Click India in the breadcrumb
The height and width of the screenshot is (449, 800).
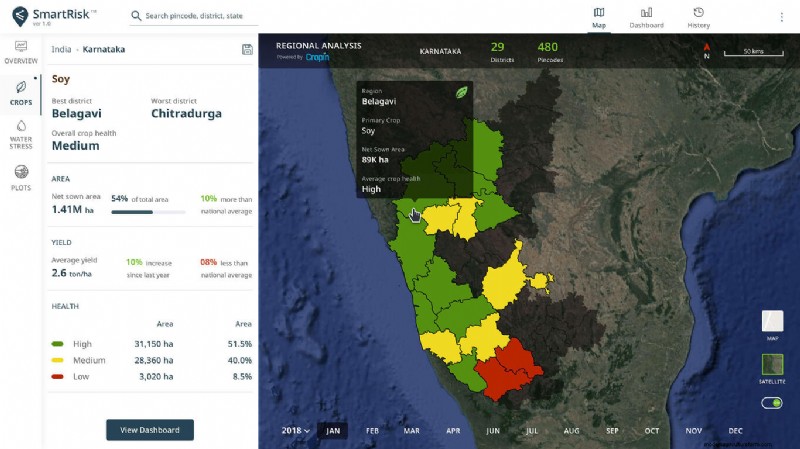[61, 49]
